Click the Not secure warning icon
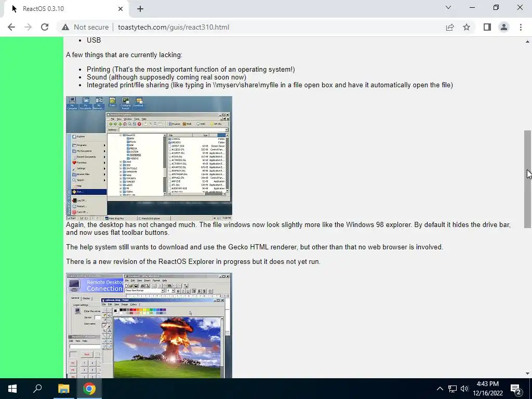This screenshot has height=399, width=532. pyautogui.click(x=65, y=27)
